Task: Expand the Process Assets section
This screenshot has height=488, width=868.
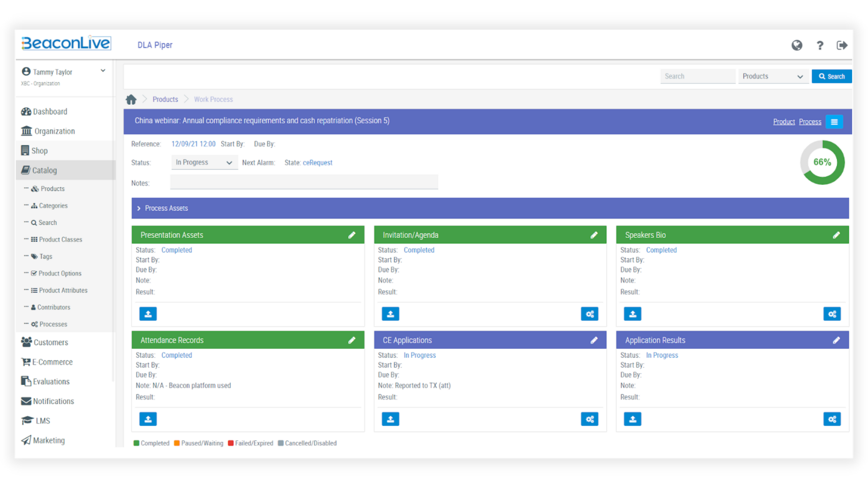Action: (140, 207)
